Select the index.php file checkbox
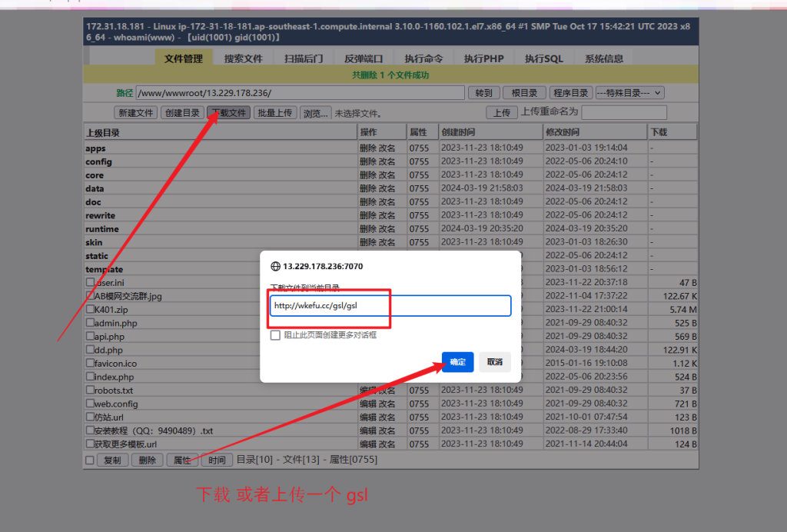 click(90, 377)
